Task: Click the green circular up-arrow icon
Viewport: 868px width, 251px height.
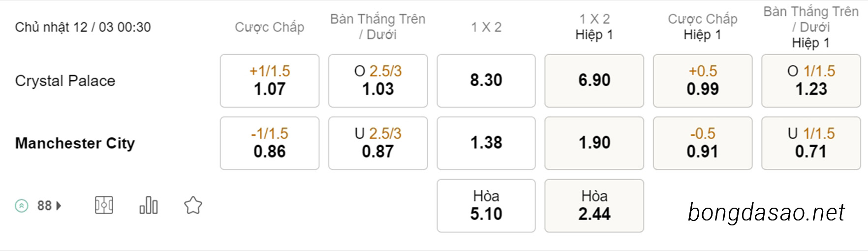Action: point(22,206)
